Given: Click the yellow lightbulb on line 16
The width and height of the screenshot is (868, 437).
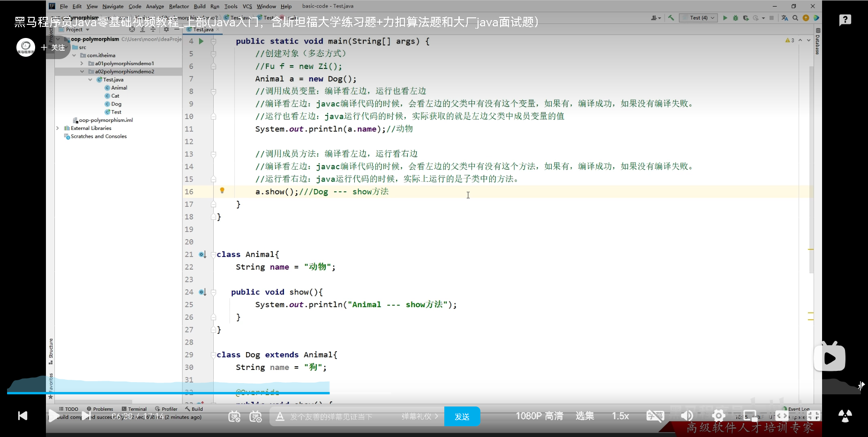Looking at the screenshot, I should pyautogui.click(x=222, y=190).
